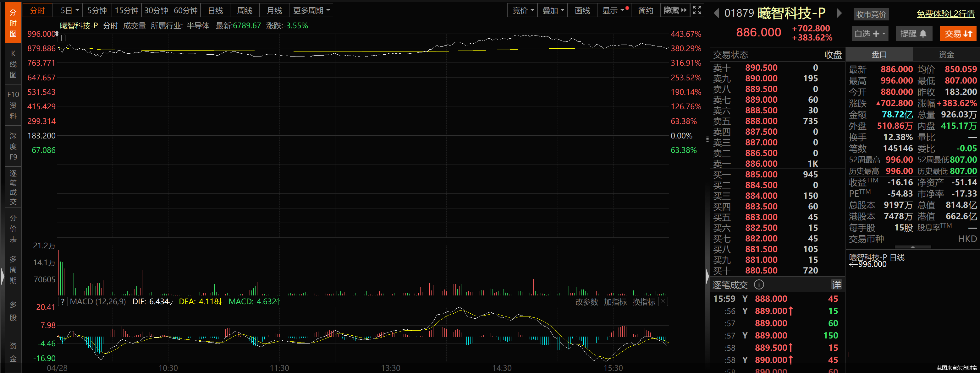The width and height of the screenshot is (980, 373).
Task: Click the MACD help question-mark icon
Action: 63,301
